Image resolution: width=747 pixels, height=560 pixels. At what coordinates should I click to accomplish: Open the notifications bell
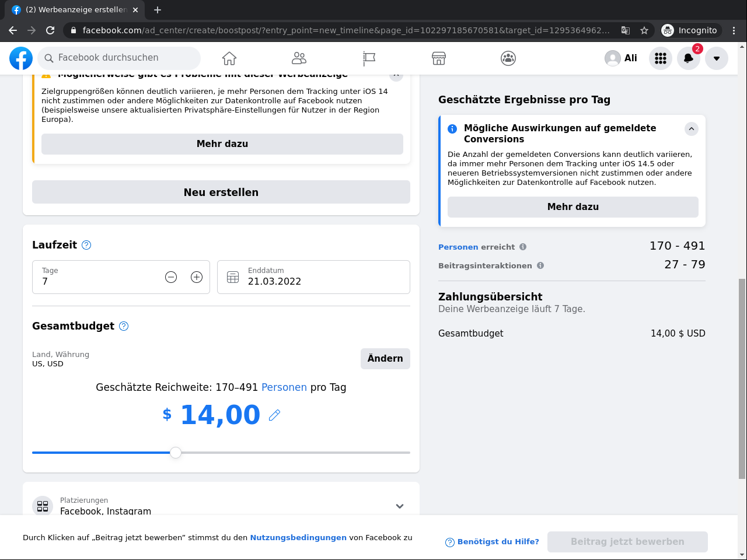(689, 58)
